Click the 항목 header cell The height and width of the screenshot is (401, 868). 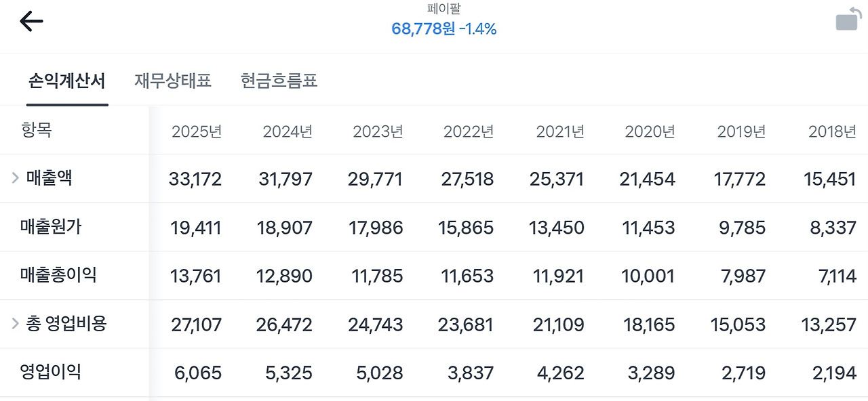tap(37, 131)
